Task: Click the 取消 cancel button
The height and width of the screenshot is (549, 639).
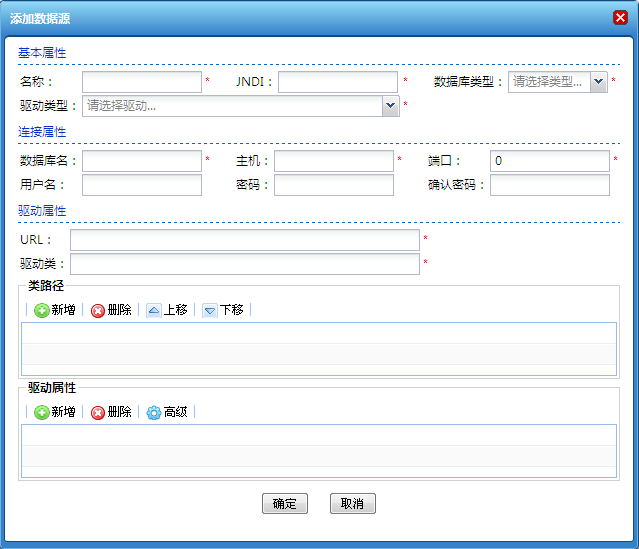Action: point(353,504)
